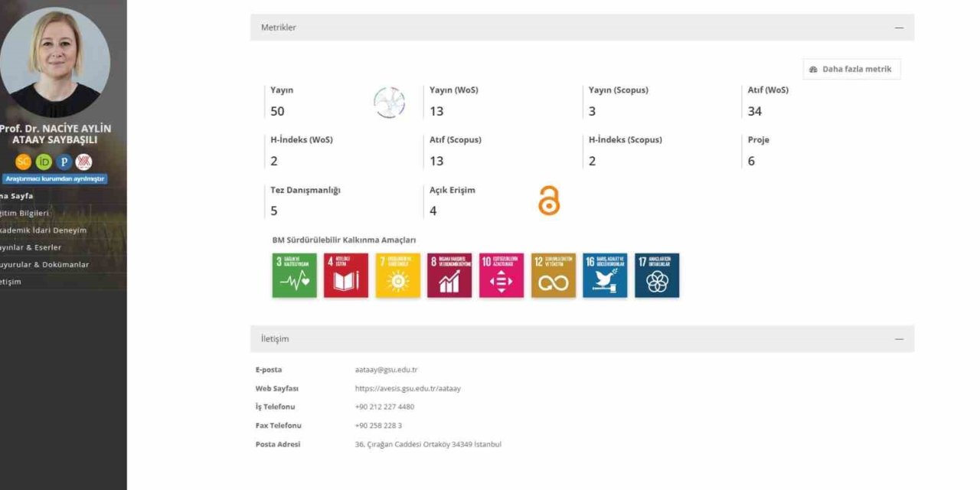Viewport: 980px width, 490px height.
Task: Click the red YÖK Akademik icon
Action: tap(84, 162)
